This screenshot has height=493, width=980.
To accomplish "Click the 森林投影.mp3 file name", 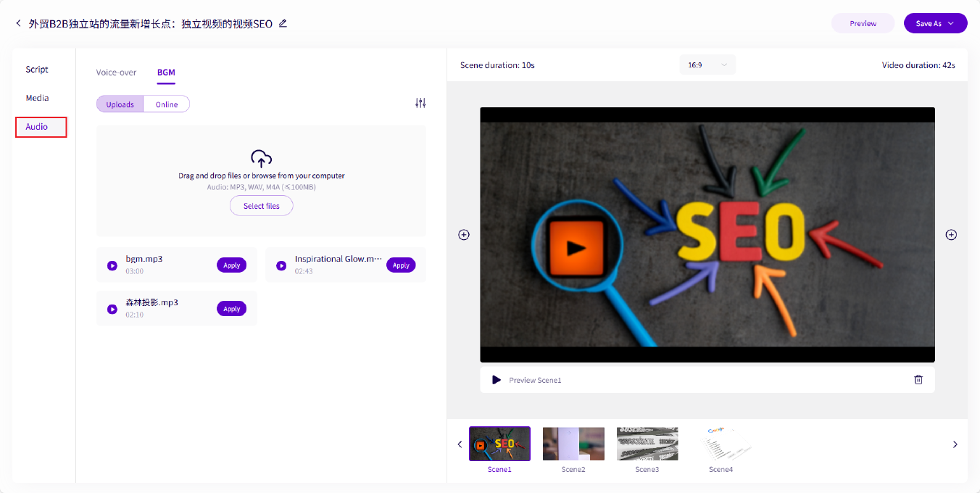I will coord(151,302).
